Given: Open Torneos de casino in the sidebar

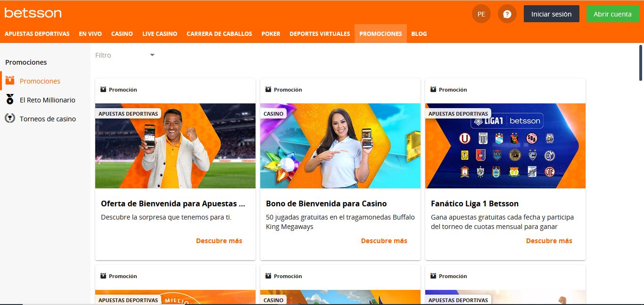Looking at the screenshot, I should pyautogui.click(x=48, y=119).
